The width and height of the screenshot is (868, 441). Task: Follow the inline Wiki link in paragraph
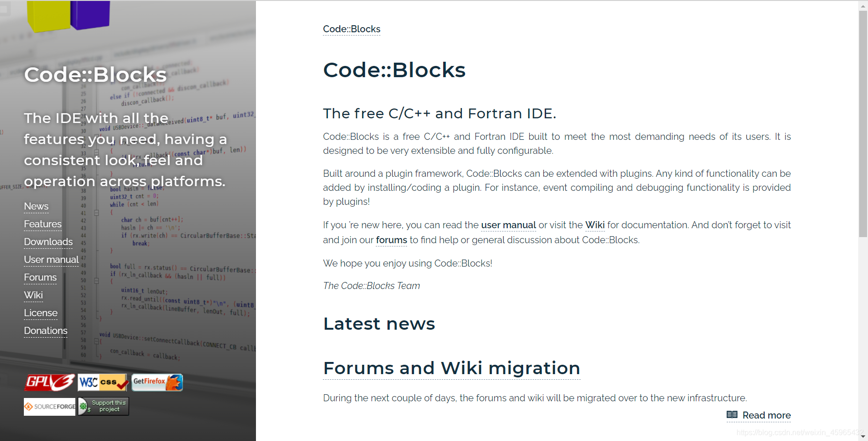(x=595, y=225)
